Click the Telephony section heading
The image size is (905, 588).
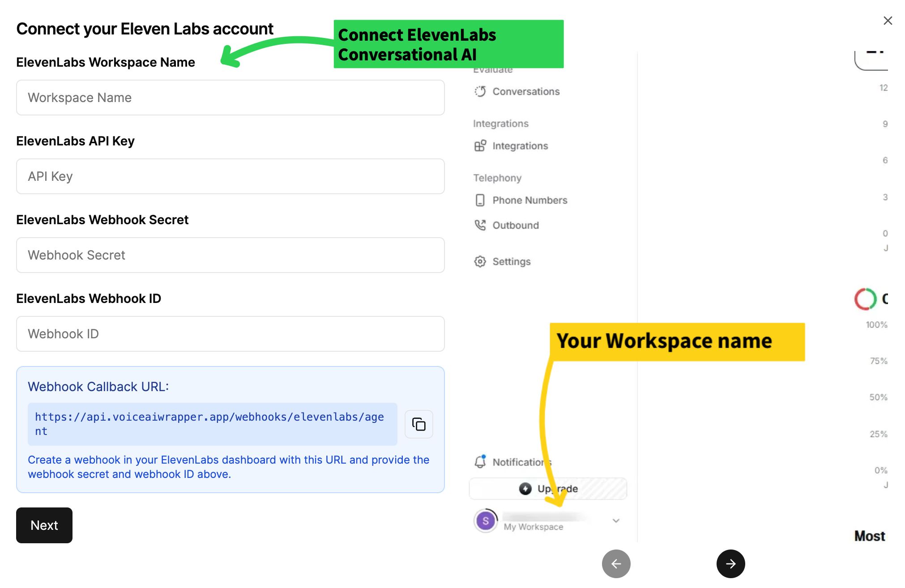click(x=497, y=178)
